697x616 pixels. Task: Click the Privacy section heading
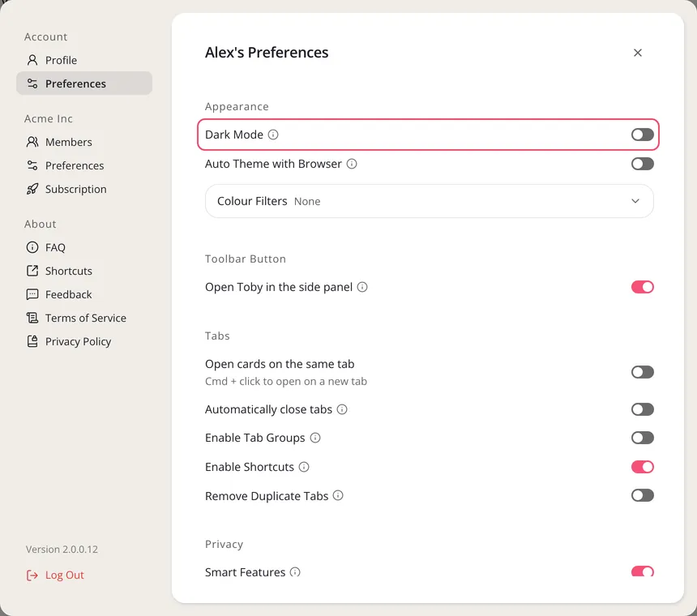[x=224, y=545]
